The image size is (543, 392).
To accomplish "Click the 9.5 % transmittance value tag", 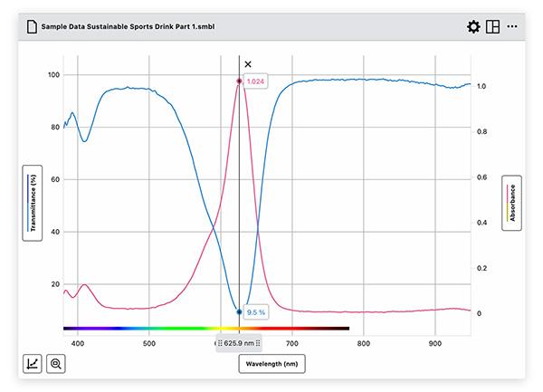I will coord(256,312).
